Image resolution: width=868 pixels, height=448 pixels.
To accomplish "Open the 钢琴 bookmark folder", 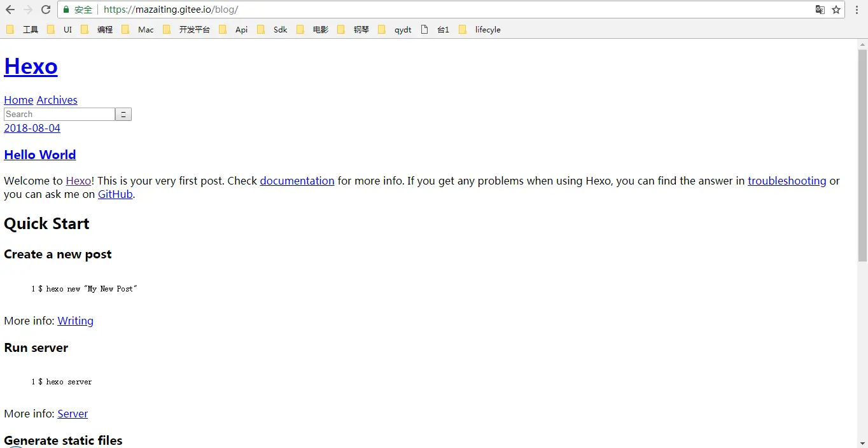I will point(353,29).
